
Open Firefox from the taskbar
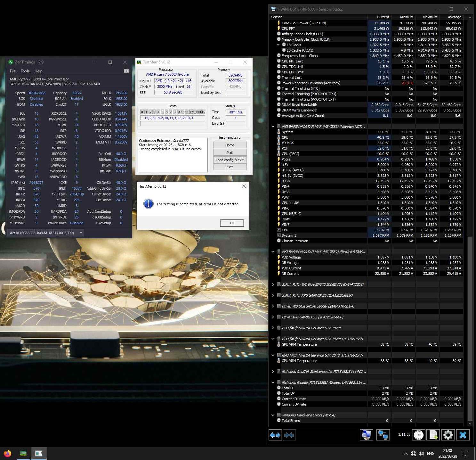[x=7, y=453]
